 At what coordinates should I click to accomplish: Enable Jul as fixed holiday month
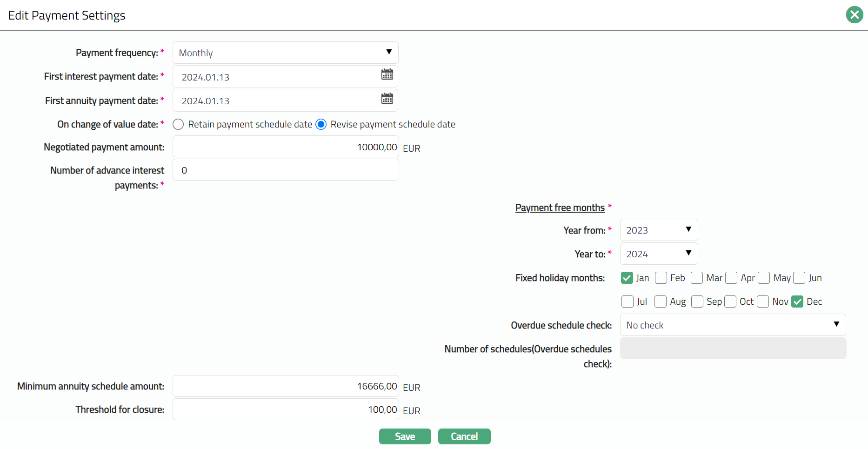click(x=627, y=302)
